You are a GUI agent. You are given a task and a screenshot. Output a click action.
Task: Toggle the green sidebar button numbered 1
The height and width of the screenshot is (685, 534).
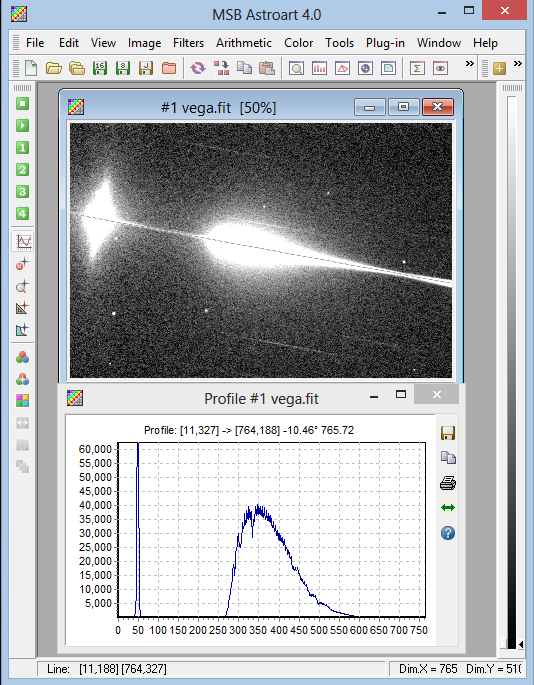[22, 148]
